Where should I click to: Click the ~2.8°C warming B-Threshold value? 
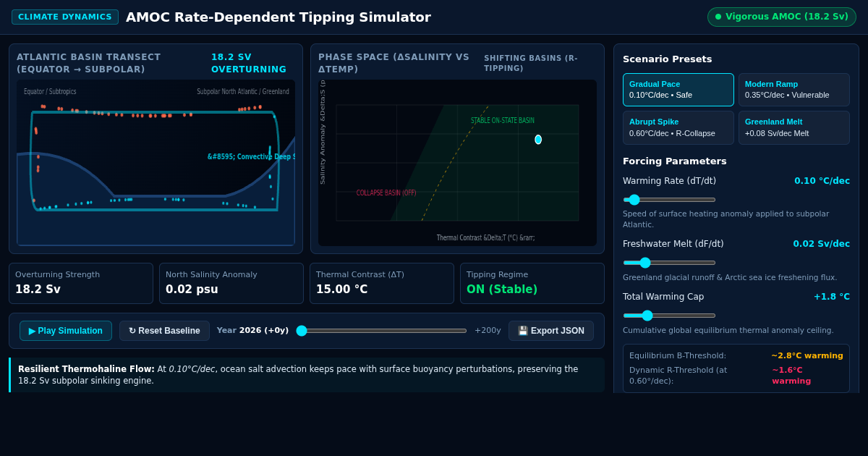pos(807,355)
